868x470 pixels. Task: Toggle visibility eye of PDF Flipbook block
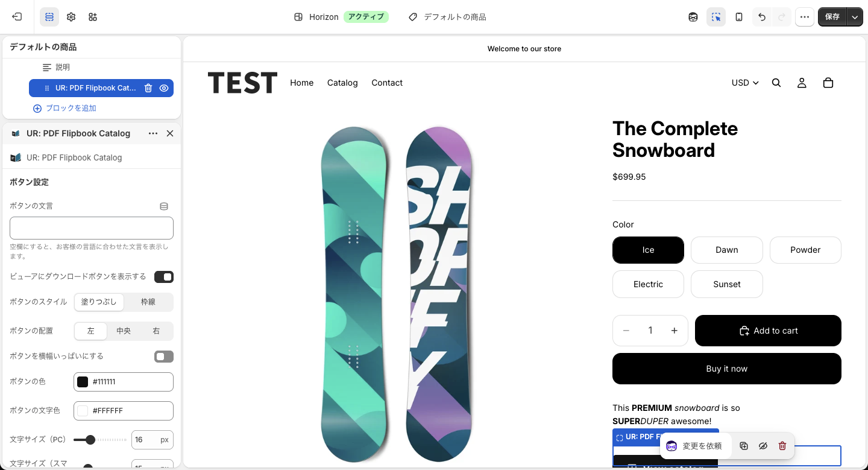[164, 88]
